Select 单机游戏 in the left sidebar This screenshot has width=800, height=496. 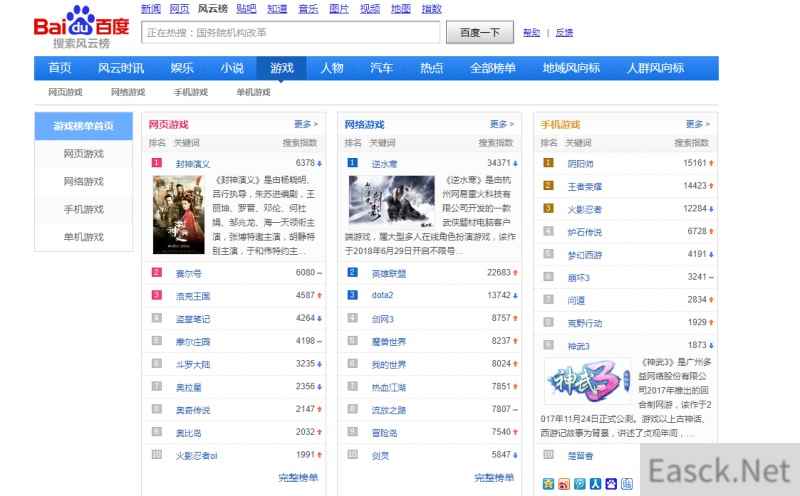[x=83, y=237]
